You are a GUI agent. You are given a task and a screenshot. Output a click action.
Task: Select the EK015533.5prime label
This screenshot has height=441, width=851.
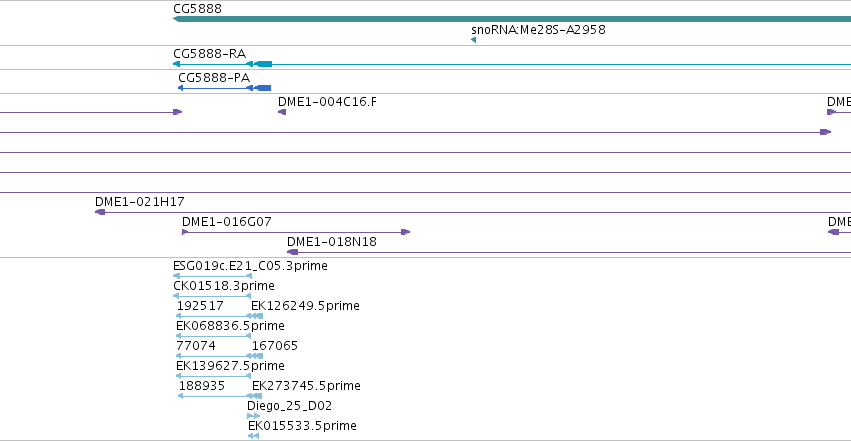(302, 426)
